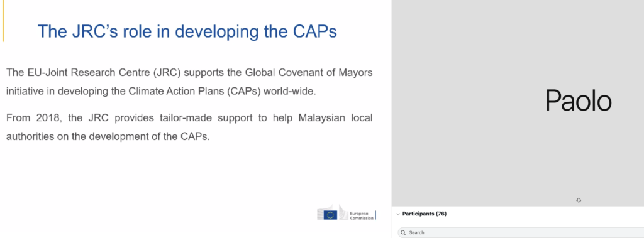The width and height of the screenshot is (644, 238).
Task: Collapse the Participants panel chevron
Action: point(397,214)
